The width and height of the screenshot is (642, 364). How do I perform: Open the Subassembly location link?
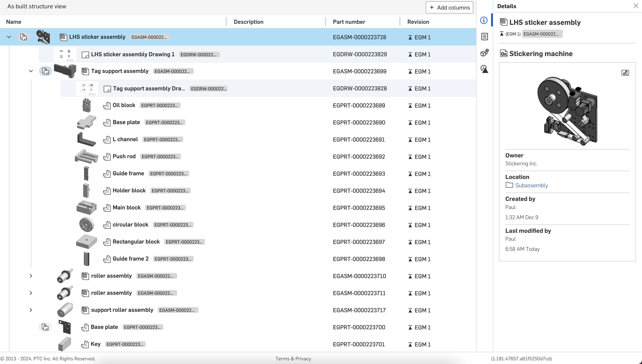pos(531,185)
